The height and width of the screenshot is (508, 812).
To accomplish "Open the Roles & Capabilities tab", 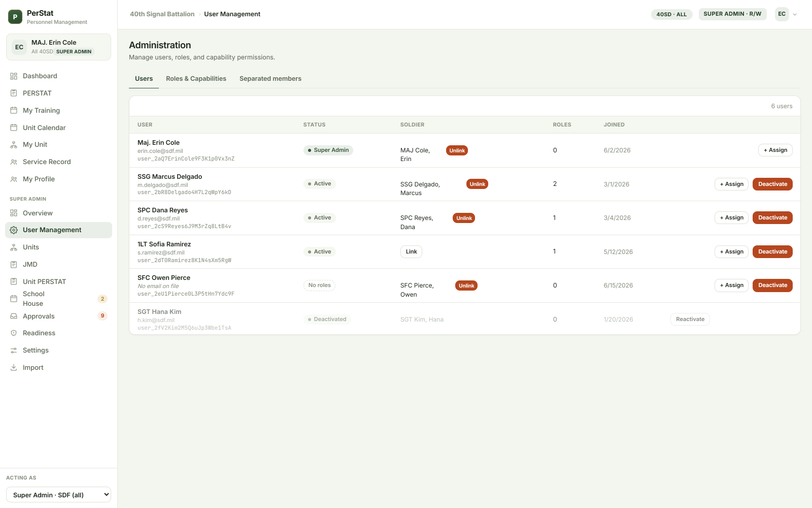I will point(196,79).
